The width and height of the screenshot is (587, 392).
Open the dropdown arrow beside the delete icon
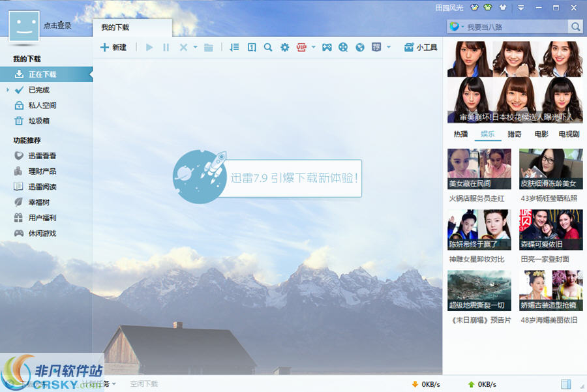pyautogui.click(x=195, y=47)
